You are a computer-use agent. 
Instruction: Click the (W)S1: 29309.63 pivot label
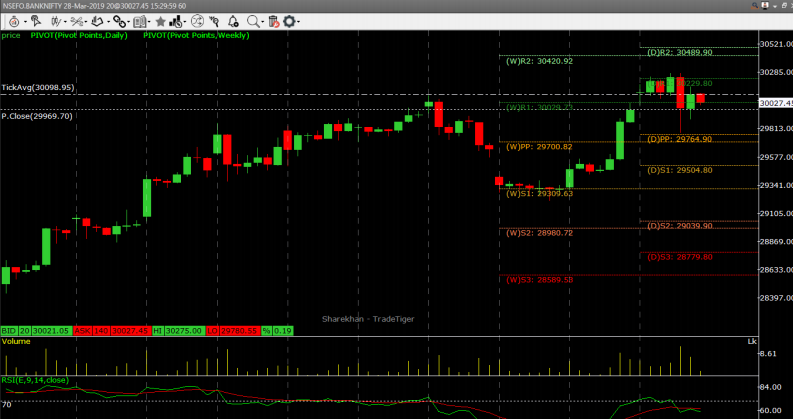coord(540,193)
